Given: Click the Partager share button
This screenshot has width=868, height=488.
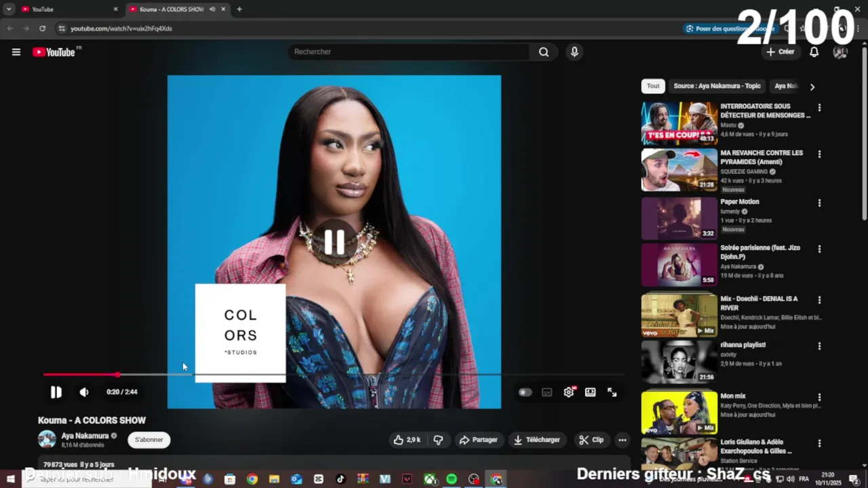Looking at the screenshot, I should click(478, 440).
